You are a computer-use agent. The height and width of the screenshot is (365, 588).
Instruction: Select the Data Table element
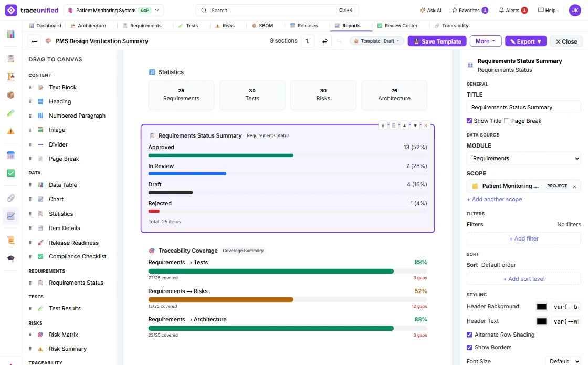pyautogui.click(x=69, y=185)
